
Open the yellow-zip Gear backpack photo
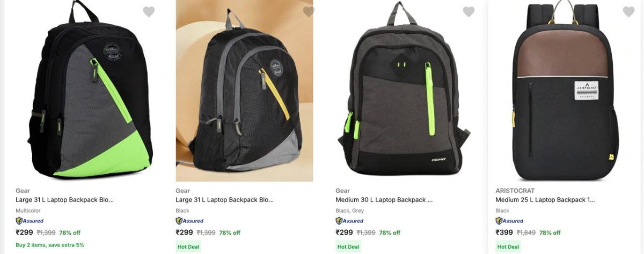(x=244, y=91)
